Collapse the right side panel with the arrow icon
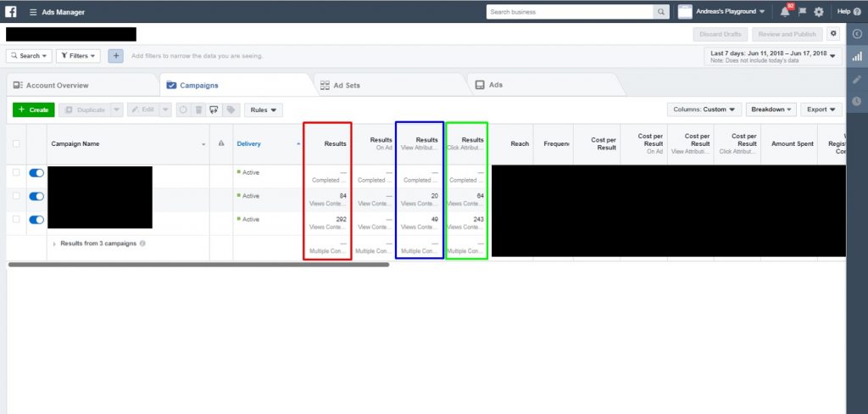 [858, 34]
